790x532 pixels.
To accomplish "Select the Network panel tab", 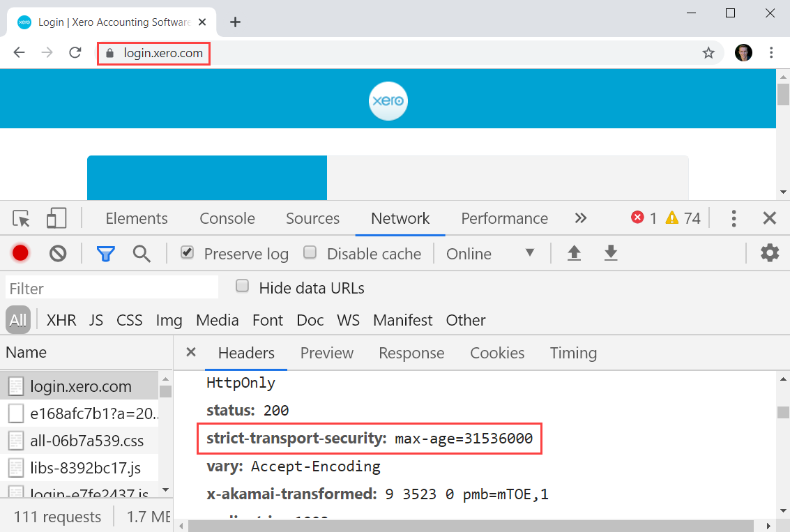I will tap(400, 218).
